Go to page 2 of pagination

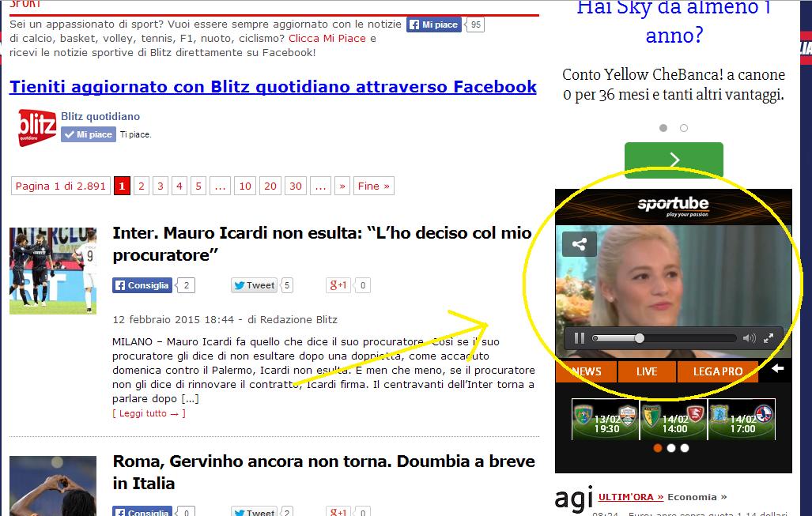[x=142, y=186]
